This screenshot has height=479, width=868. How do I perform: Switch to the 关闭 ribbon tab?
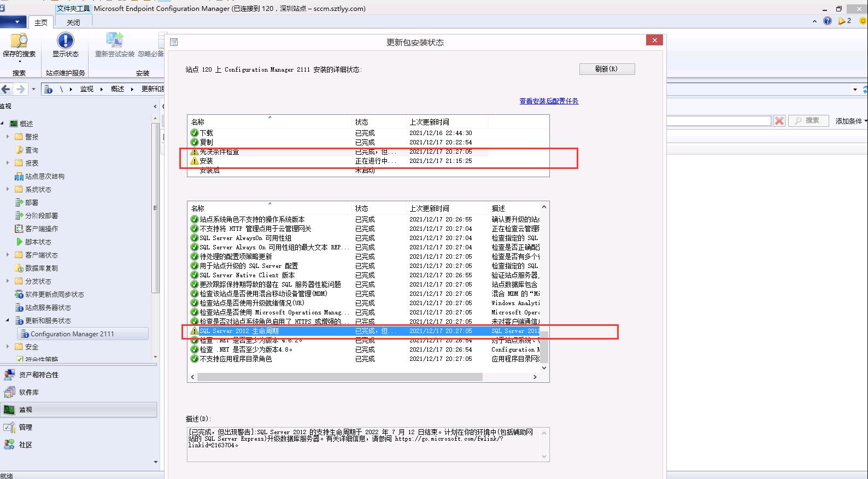coord(73,22)
